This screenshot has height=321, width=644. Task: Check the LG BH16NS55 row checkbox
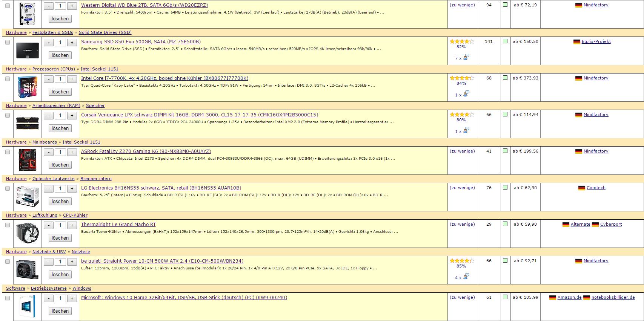tap(8, 189)
